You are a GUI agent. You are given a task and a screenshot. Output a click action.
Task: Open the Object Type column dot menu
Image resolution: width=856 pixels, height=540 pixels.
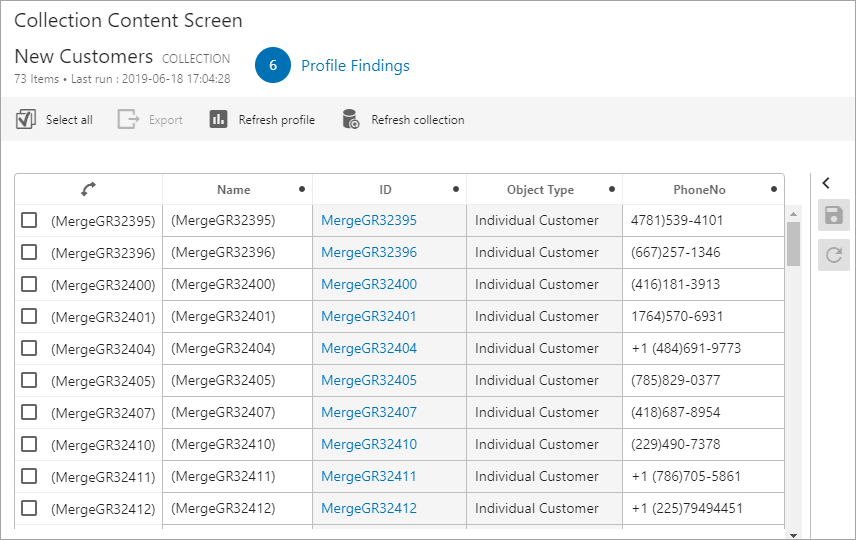tap(611, 188)
